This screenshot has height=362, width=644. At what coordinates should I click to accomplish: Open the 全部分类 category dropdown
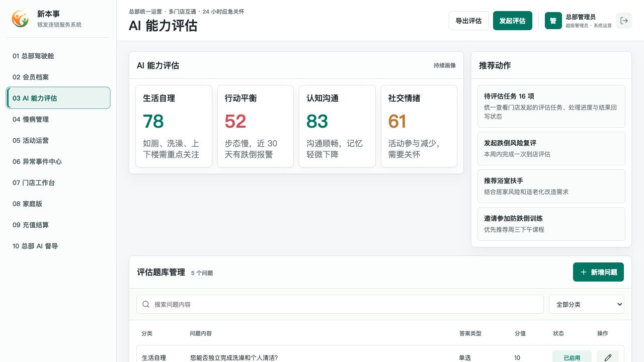point(587,304)
